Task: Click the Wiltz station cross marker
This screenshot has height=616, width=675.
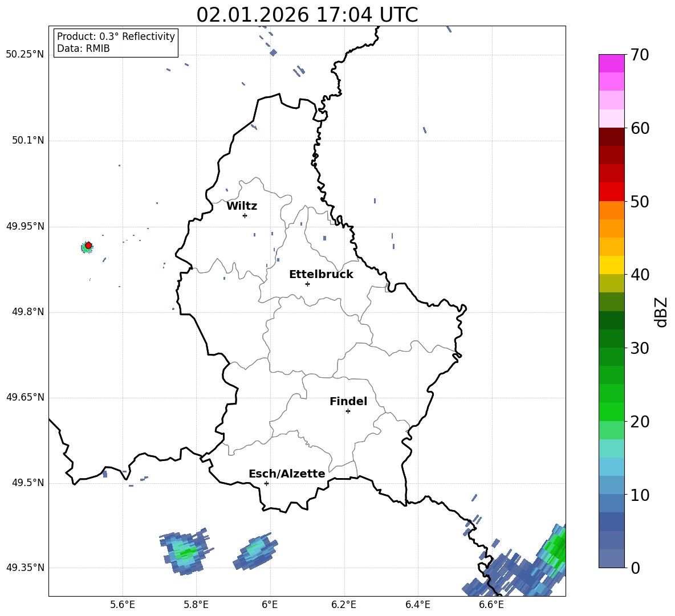Action: point(245,215)
